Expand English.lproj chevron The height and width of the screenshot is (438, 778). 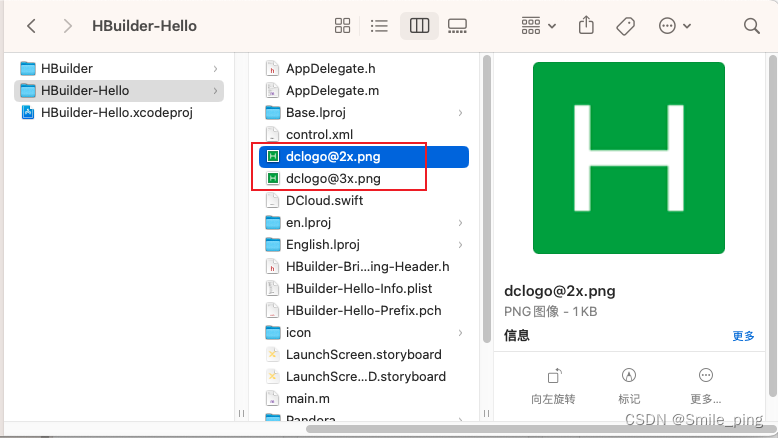[460, 245]
